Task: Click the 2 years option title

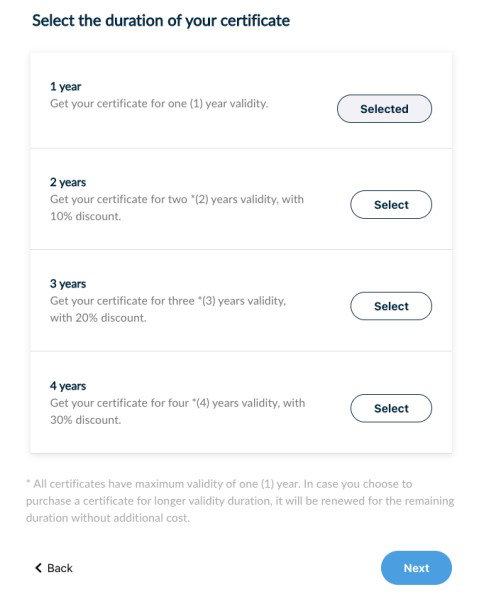Action: (68, 182)
